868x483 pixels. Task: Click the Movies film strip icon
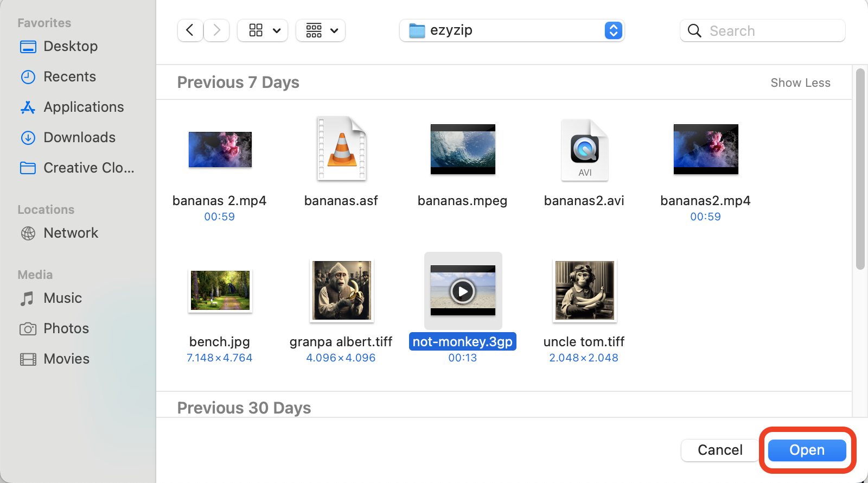tap(28, 359)
